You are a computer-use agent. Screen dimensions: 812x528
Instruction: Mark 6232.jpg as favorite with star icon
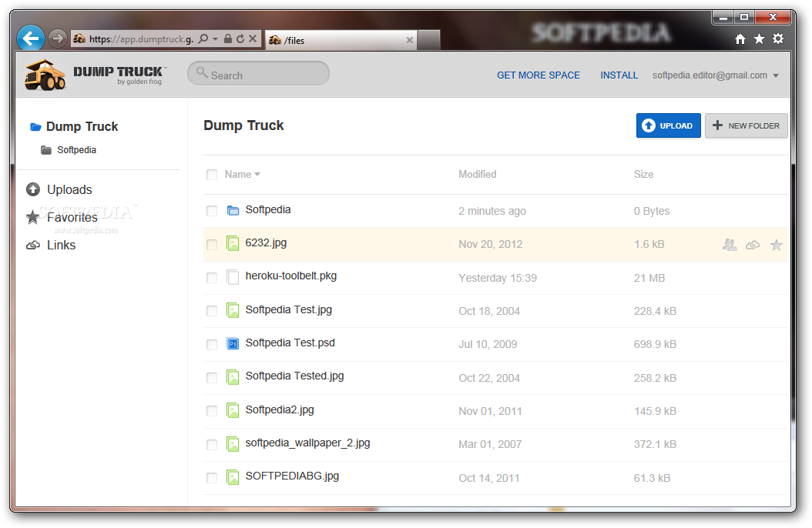coord(776,245)
